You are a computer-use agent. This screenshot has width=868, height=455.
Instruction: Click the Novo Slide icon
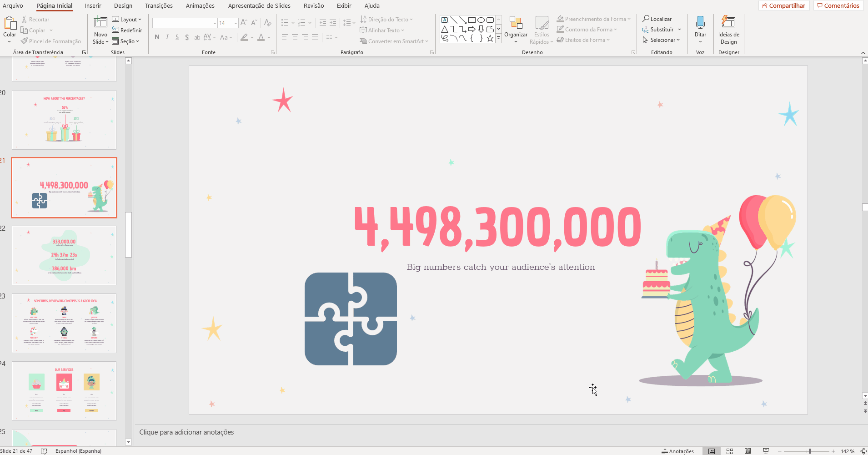(100, 22)
